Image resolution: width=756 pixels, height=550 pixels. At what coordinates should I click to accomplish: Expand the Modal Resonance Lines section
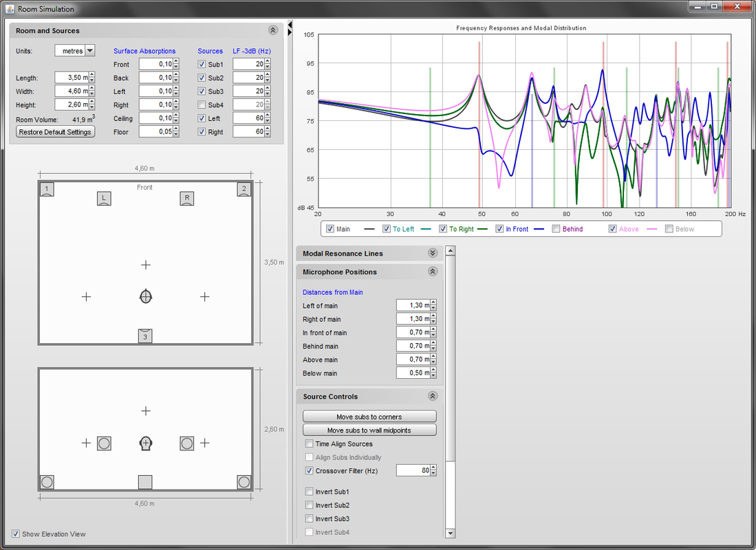pos(433,253)
